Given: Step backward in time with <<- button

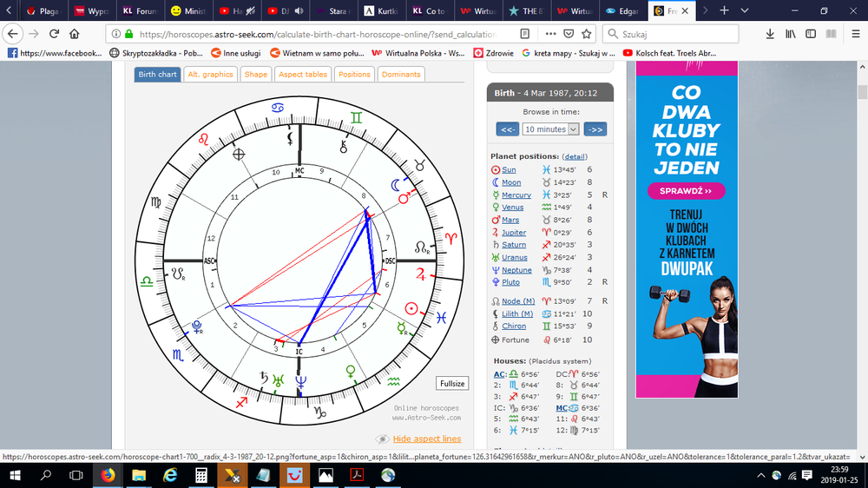Looking at the screenshot, I should (508, 129).
